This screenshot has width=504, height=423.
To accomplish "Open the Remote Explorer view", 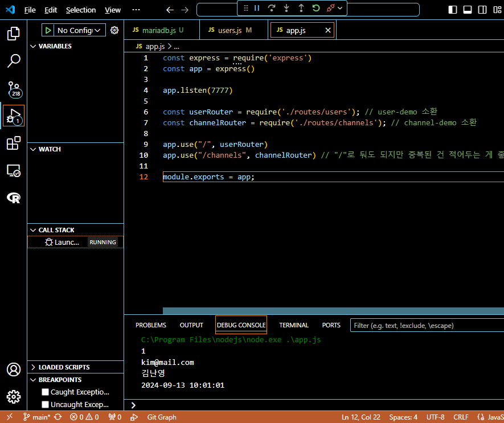I will [14, 171].
